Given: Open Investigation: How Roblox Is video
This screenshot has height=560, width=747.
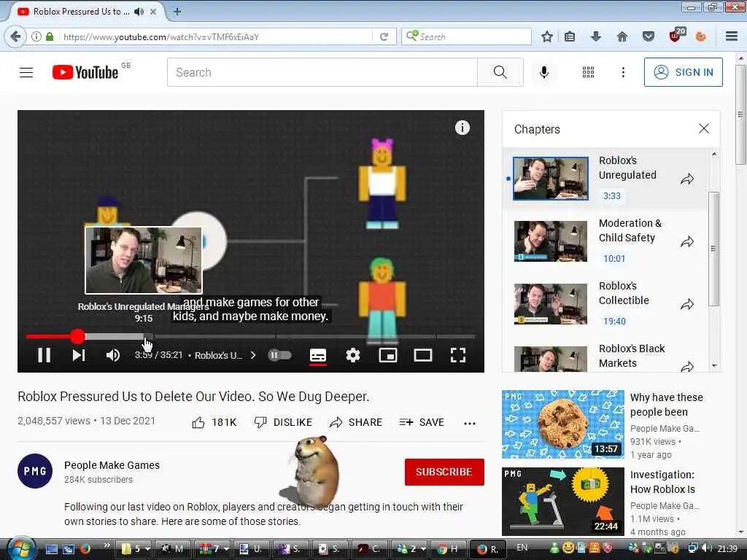Looking at the screenshot, I should point(662,482).
